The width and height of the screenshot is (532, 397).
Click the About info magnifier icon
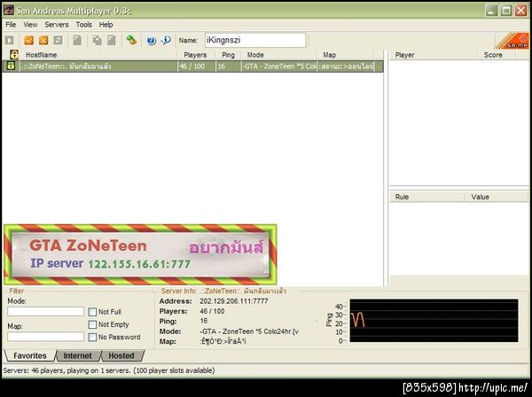166,41
